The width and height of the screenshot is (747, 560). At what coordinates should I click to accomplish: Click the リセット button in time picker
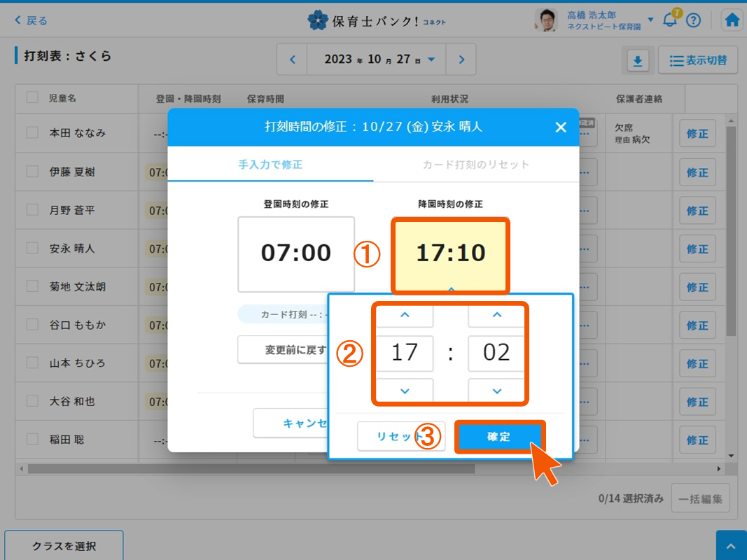coord(400,436)
